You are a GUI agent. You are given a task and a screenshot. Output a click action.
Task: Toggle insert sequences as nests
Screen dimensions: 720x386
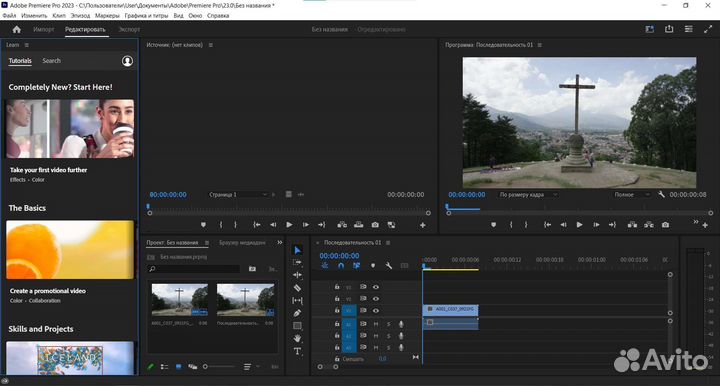tap(325, 265)
